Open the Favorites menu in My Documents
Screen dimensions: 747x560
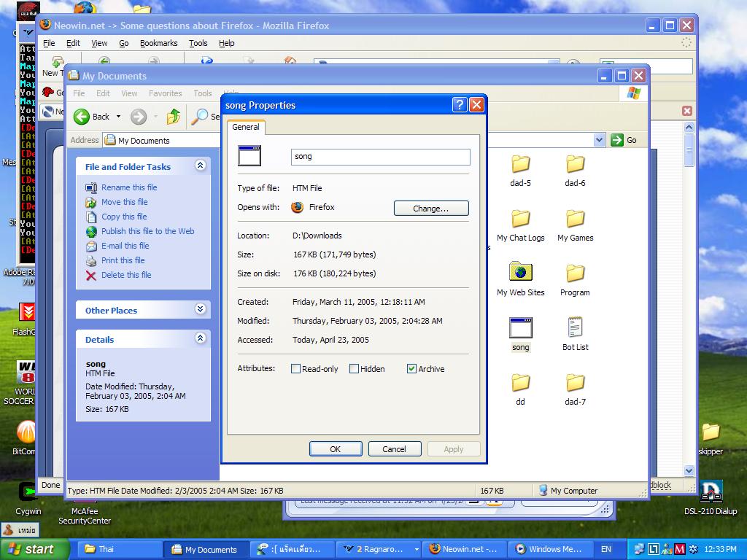pos(166,93)
